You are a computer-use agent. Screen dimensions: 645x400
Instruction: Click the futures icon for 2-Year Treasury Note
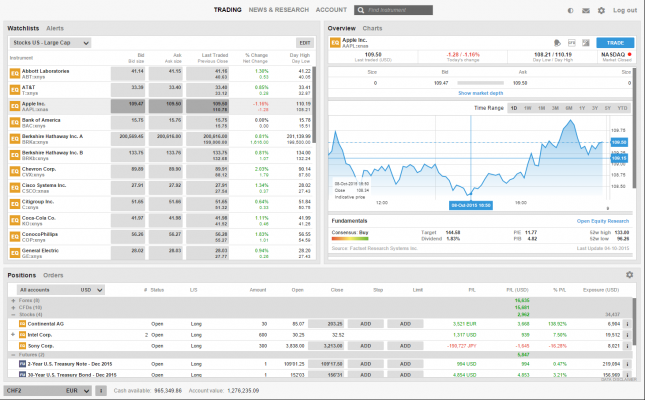[x=23, y=364]
